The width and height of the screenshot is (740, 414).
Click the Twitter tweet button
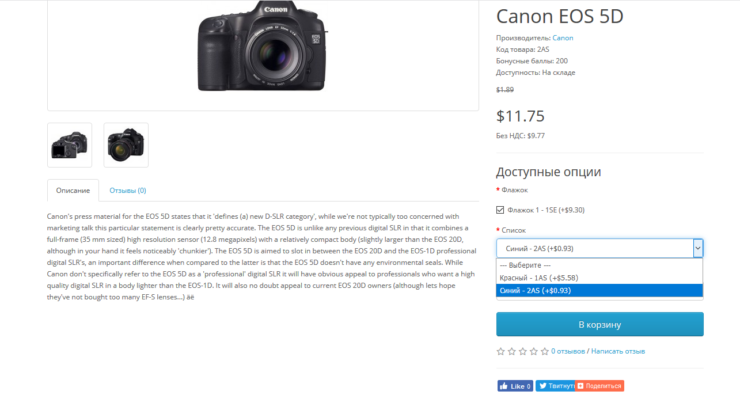click(x=556, y=386)
